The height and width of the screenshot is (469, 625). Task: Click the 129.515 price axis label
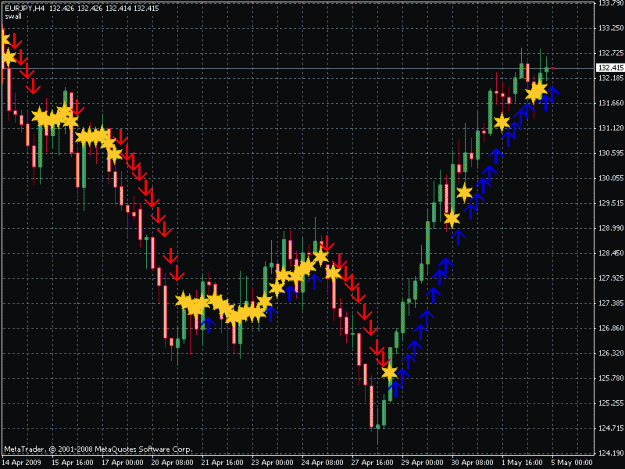611,203
